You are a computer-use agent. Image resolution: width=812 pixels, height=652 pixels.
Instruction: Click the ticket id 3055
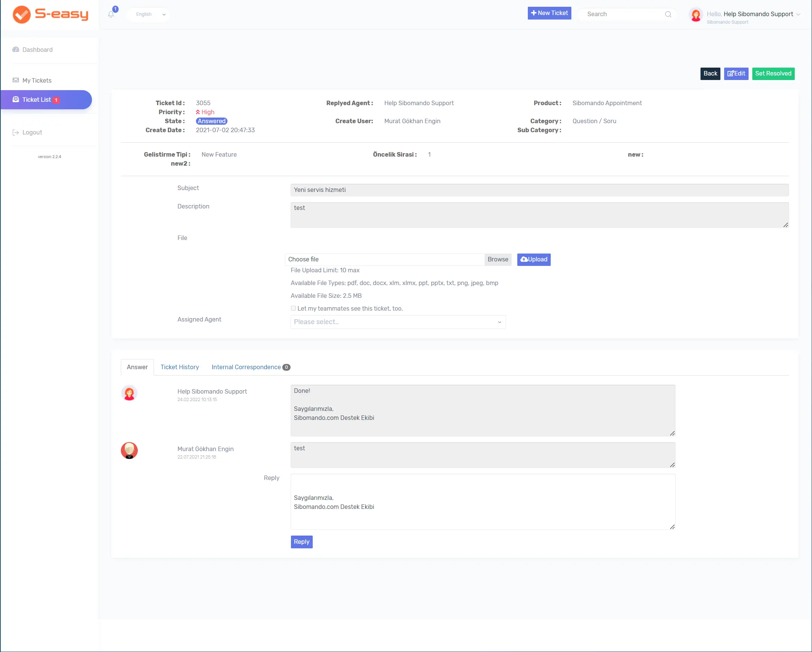click(x=203, y=103)
